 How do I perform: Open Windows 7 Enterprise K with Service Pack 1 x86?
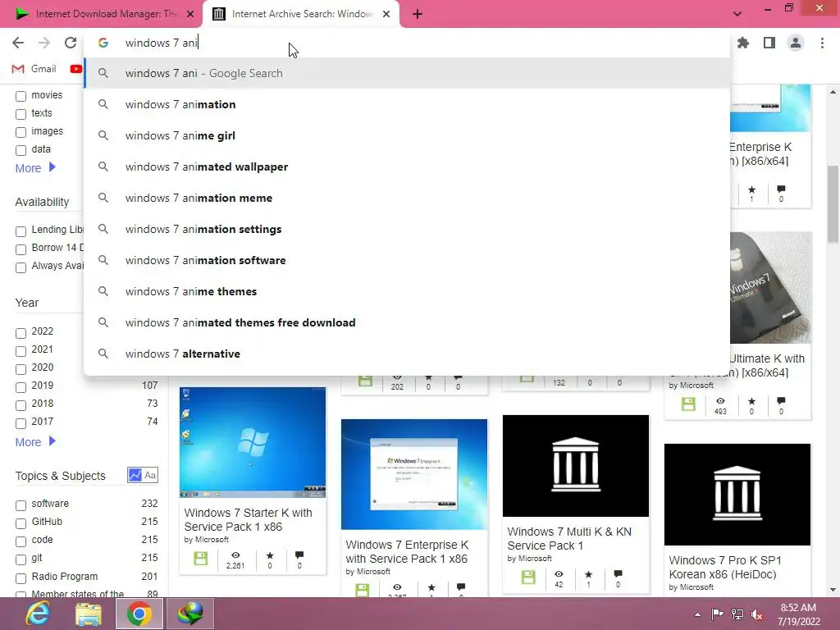click(407, 551)
